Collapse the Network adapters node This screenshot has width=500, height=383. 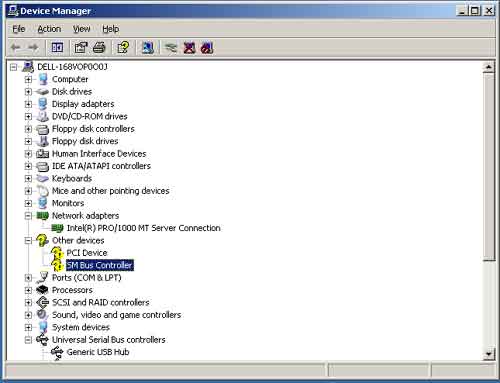(x=28, y=216)
